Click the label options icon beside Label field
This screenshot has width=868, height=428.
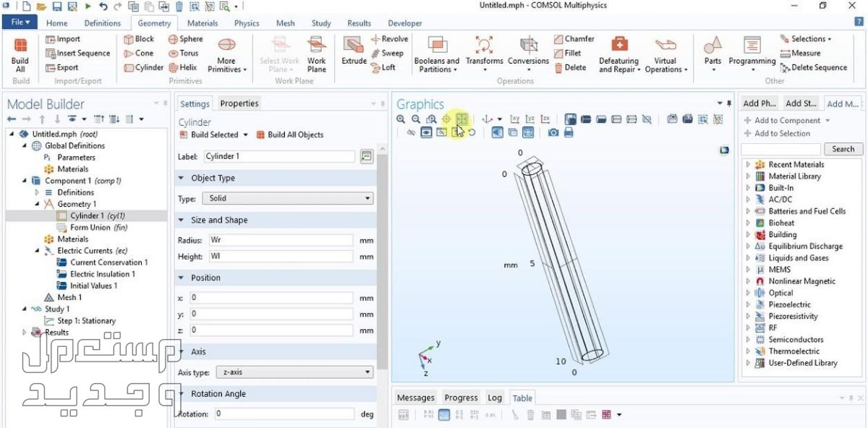(366, 156)
